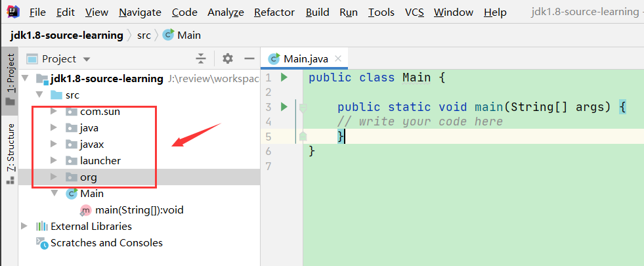The width and height of the screenshot is (644, 266).
Task: Click the Main class name in editor
Action: (x=416, y=78)
